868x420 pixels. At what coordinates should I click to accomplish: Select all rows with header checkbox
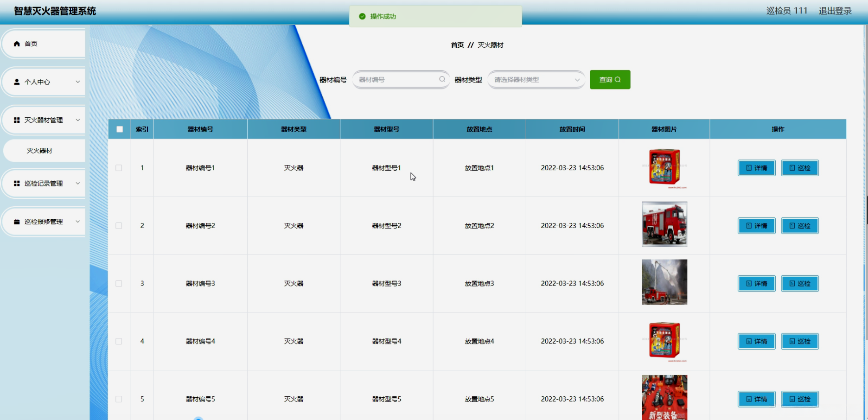[x=120, y=129]
